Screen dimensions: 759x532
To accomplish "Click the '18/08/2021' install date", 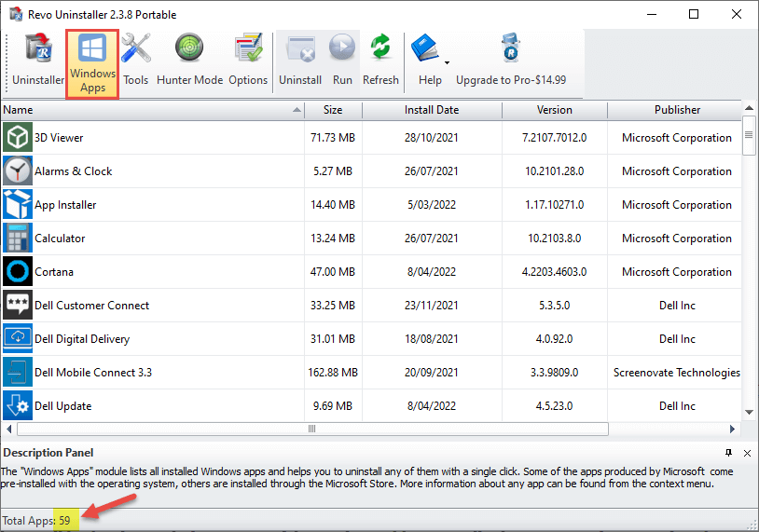I will point(432,339).
